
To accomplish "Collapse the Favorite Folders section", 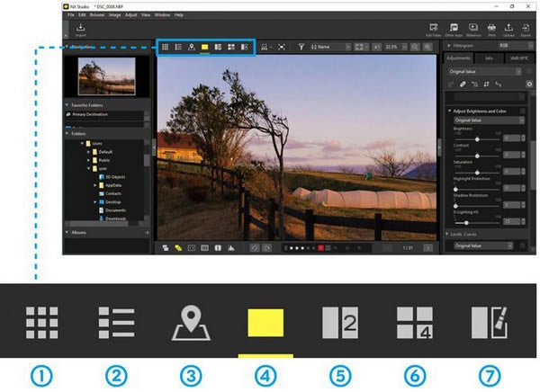I will coord(67,105).
